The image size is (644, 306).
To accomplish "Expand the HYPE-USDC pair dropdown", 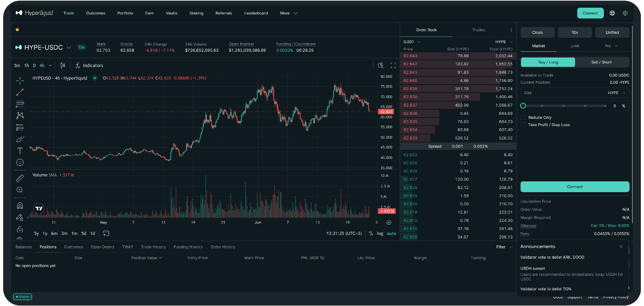I will click(69, 47).
